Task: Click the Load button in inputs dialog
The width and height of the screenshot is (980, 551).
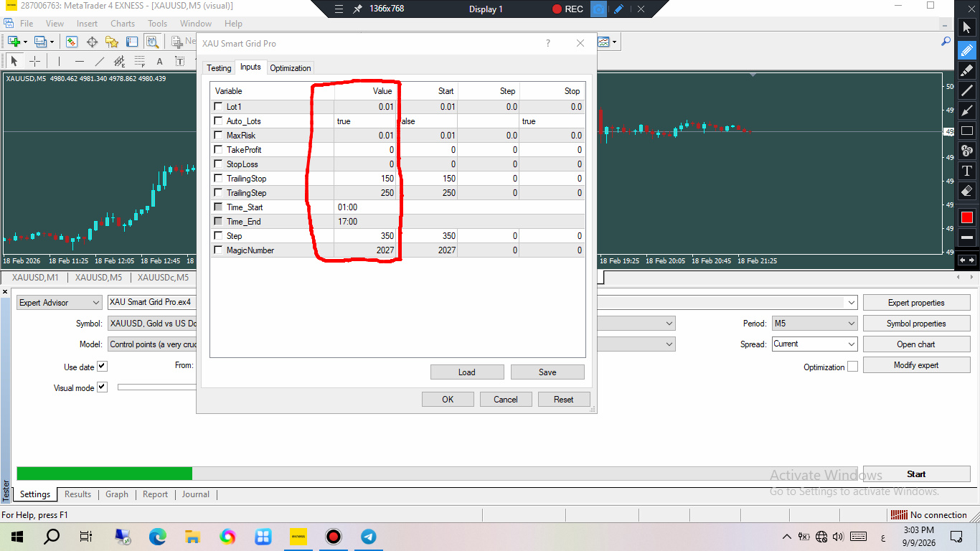Action: pyautogui.click(x=466, y=372)
